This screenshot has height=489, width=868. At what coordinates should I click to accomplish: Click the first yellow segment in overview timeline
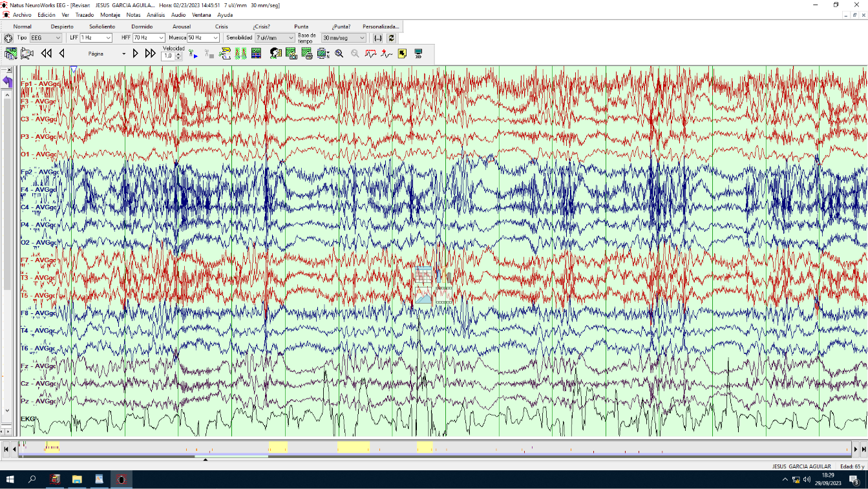[52, 447]
